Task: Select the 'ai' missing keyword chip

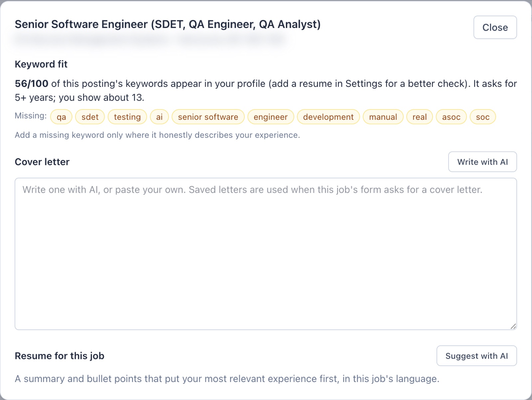Action: (159, 117)
